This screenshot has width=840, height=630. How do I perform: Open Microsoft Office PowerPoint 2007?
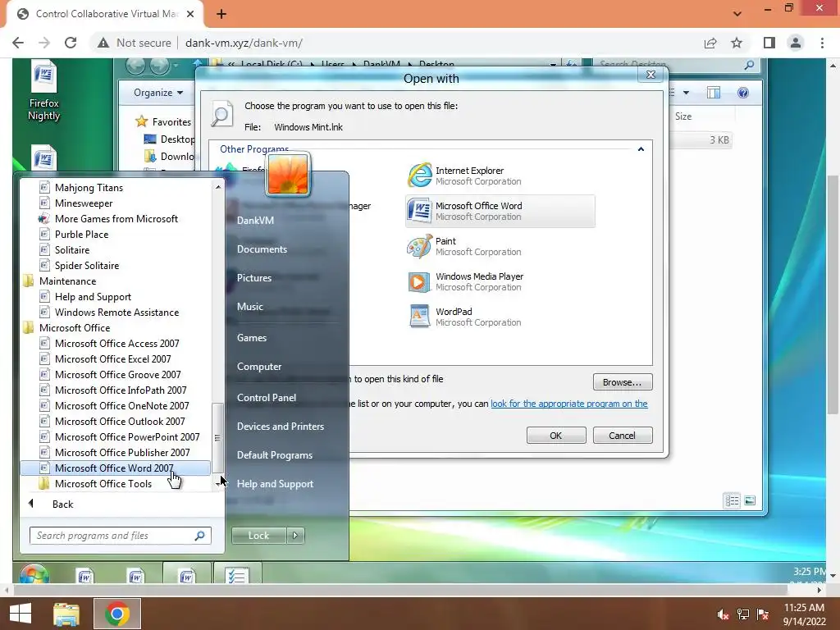(127, 437)
